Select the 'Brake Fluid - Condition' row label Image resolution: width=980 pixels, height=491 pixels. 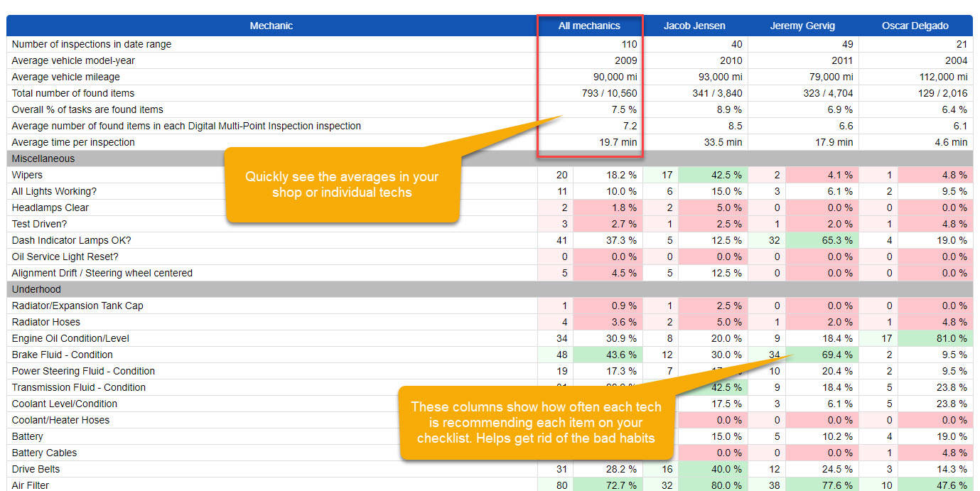pyautogui.click(x=63, y=355)
